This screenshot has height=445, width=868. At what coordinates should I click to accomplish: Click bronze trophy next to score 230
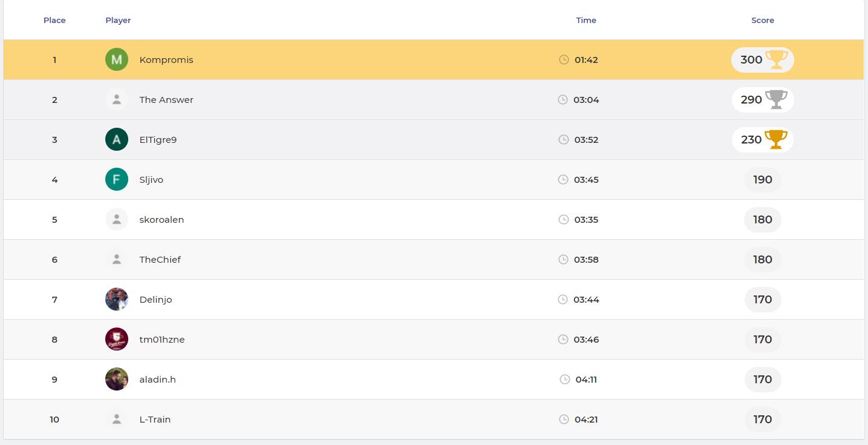click(776, 139)
